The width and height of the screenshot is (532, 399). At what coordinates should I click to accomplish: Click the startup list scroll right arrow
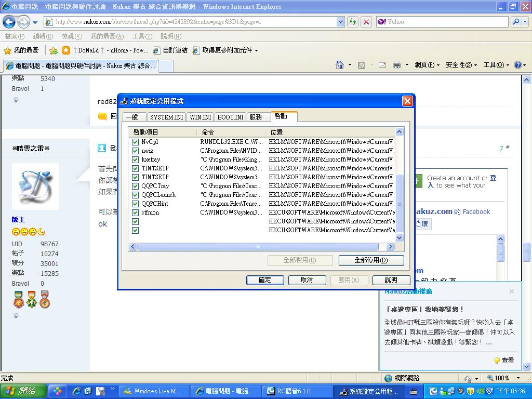(390, 247)
